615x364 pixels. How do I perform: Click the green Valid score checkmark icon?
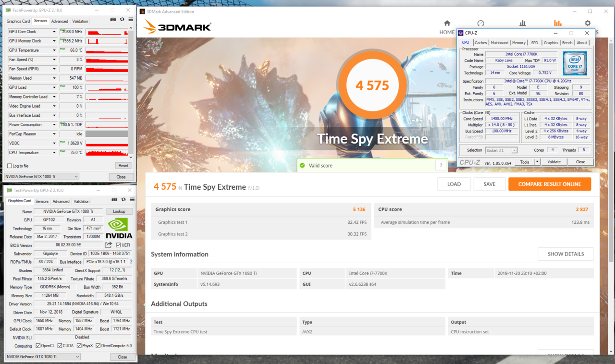pyautogui.click(x=302, y=165)
